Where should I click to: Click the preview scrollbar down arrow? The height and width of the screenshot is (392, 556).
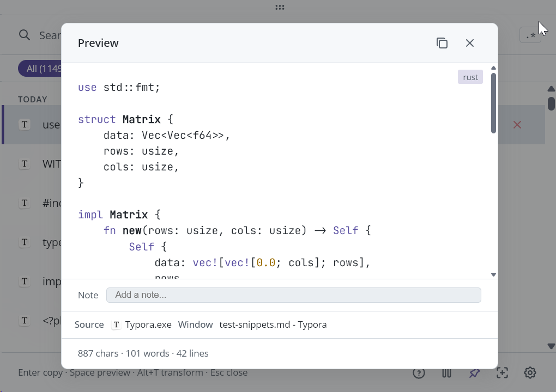[493, 274]
